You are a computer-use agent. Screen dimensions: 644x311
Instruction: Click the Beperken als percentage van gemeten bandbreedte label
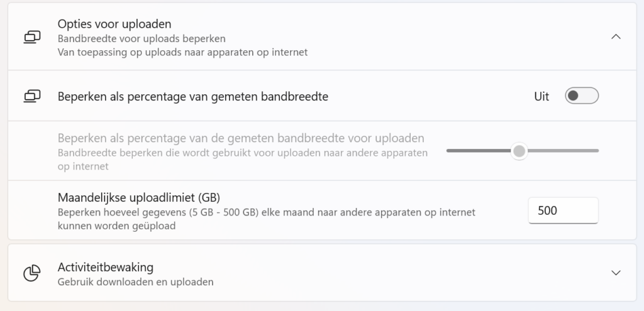coord(192,96)
